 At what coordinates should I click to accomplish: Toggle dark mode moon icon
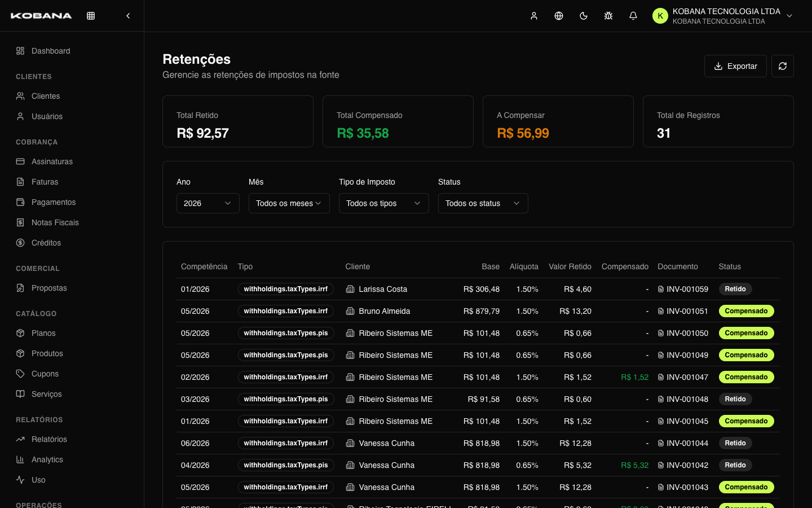click(584, 16)
